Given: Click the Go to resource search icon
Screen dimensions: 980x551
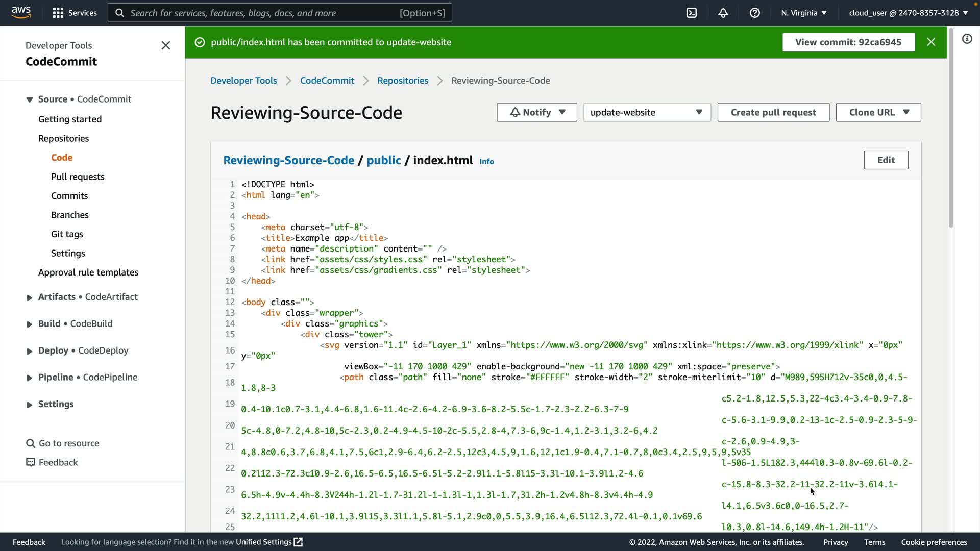Looking at the screenshot, I should [31, 443].
